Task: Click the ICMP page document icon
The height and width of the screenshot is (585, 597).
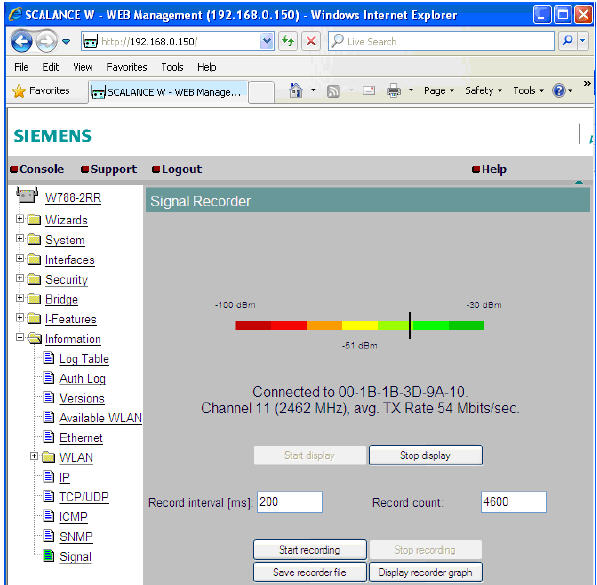Action: (x=48, y=516)
